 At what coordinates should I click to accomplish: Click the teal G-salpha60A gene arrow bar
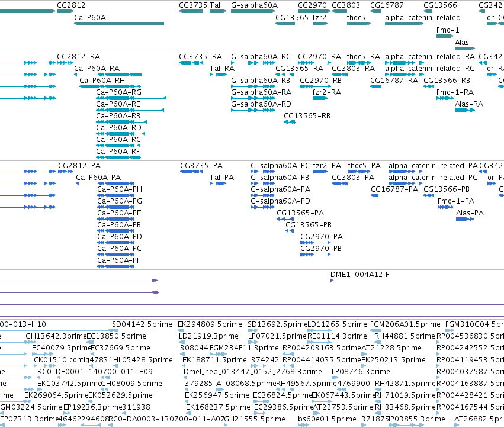pyautogui.click(x=253, y=11)
